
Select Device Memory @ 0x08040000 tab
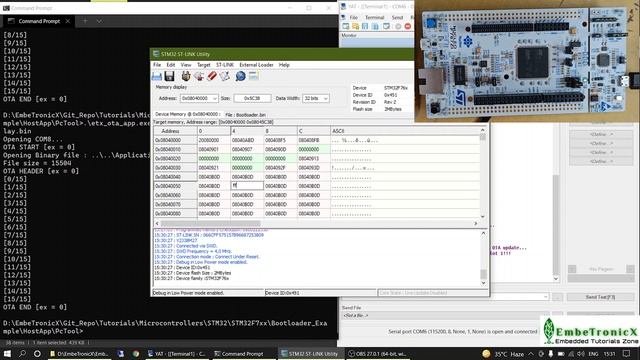[x=188, y=114]
